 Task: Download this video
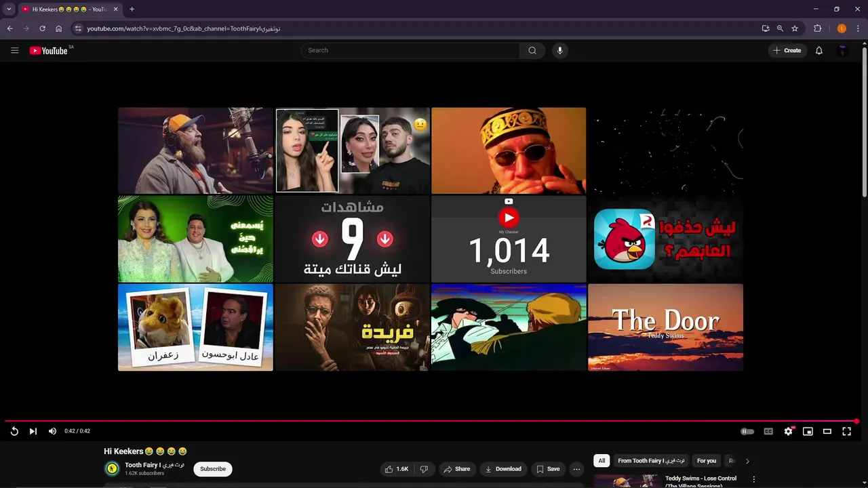[x=502, y=469]
